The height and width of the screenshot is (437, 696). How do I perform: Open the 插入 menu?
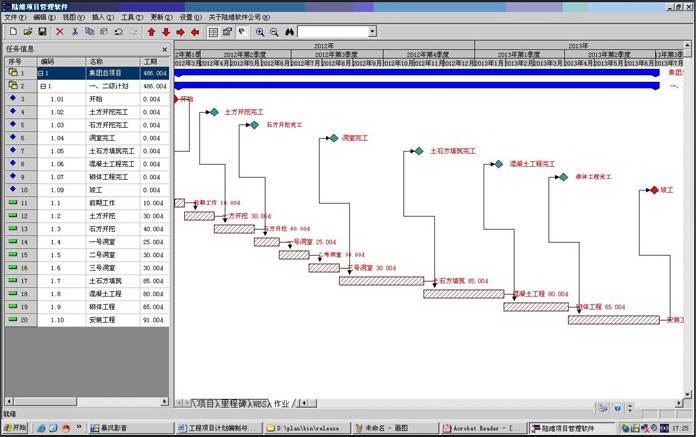(x=103, y=17)
